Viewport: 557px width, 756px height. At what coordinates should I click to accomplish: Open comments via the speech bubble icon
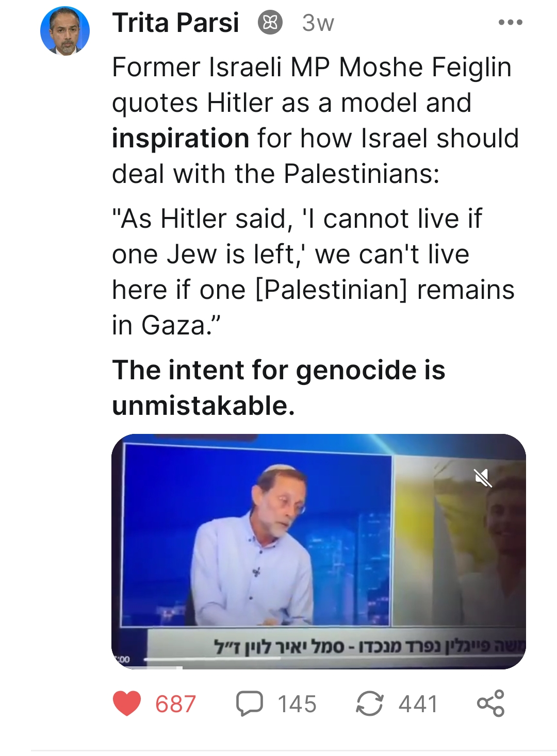pos(250,703)
